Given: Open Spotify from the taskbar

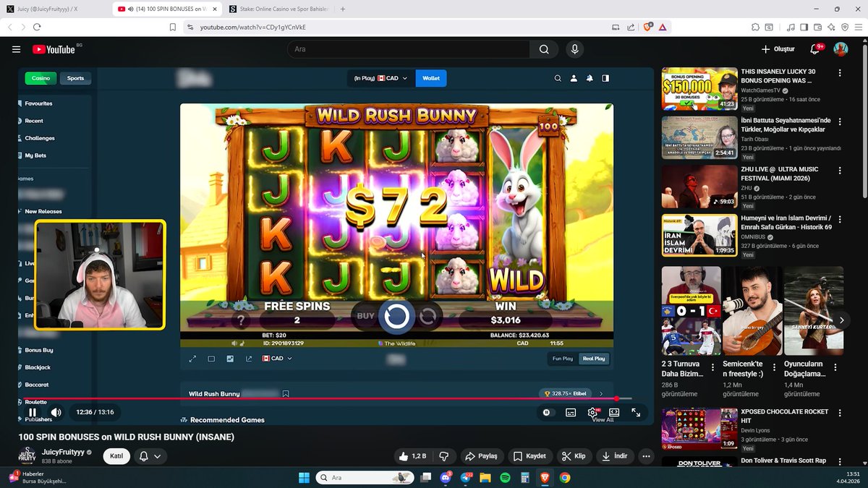Looking at the screenshot, I should click(x=505, y=478).
